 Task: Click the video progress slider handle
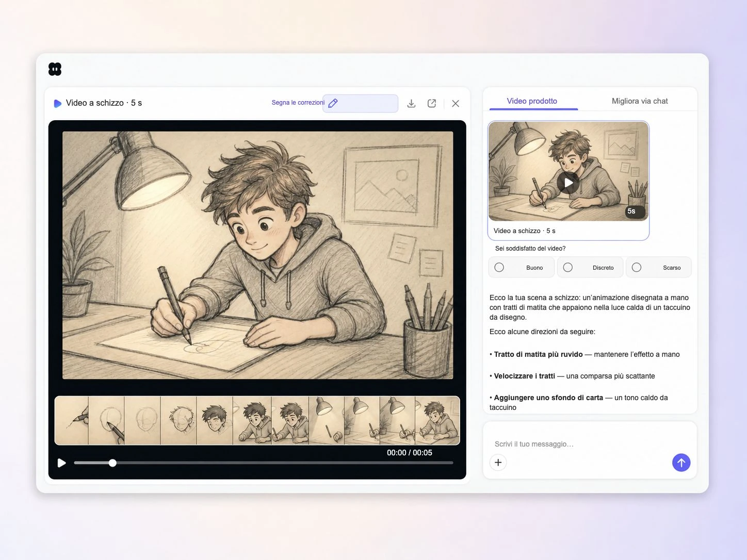pyautogui.click(x=112, y=463)
